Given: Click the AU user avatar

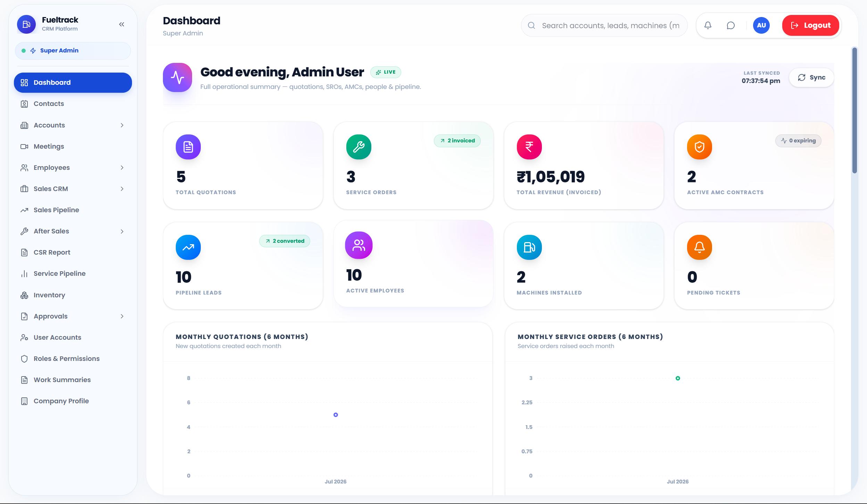Looking at the screenshot, I should 761,25.
